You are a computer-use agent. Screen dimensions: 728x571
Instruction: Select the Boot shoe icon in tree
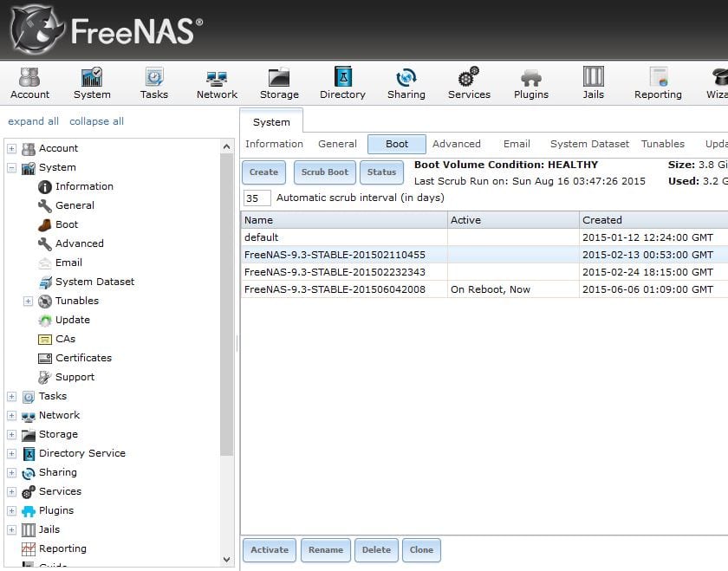tap(44, 224)
